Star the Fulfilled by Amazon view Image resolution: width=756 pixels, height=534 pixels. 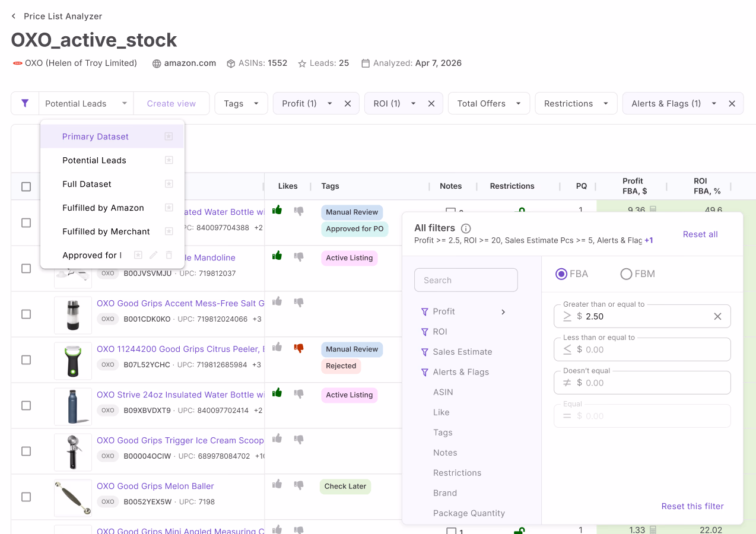pos(169,208)
